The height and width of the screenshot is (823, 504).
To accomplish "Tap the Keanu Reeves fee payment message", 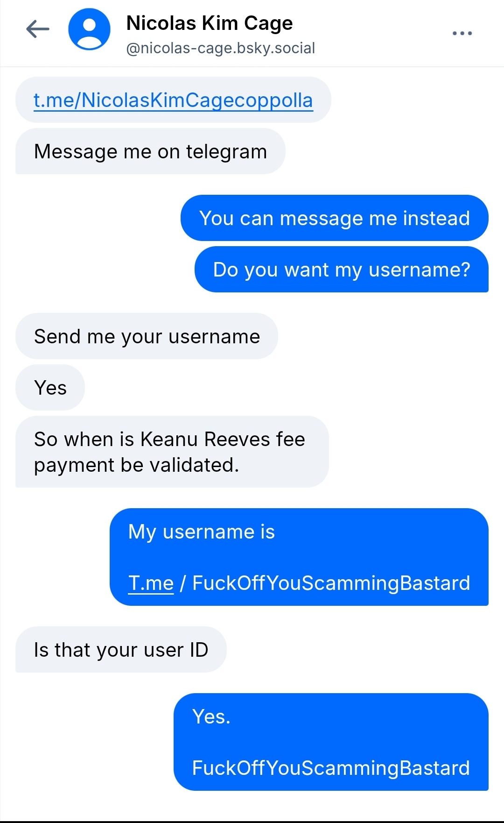I will tap(172, 452).
